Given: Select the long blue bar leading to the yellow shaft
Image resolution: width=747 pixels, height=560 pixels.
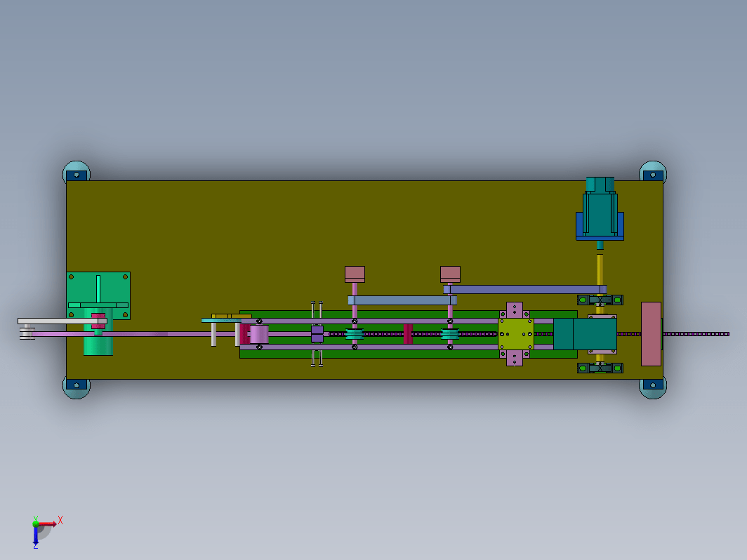Looking at the screenshot, I should 525,289.
